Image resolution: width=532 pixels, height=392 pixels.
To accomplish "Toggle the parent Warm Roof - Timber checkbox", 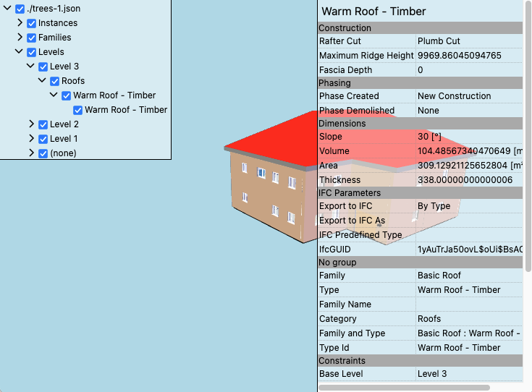I will [x=66, y=95].
